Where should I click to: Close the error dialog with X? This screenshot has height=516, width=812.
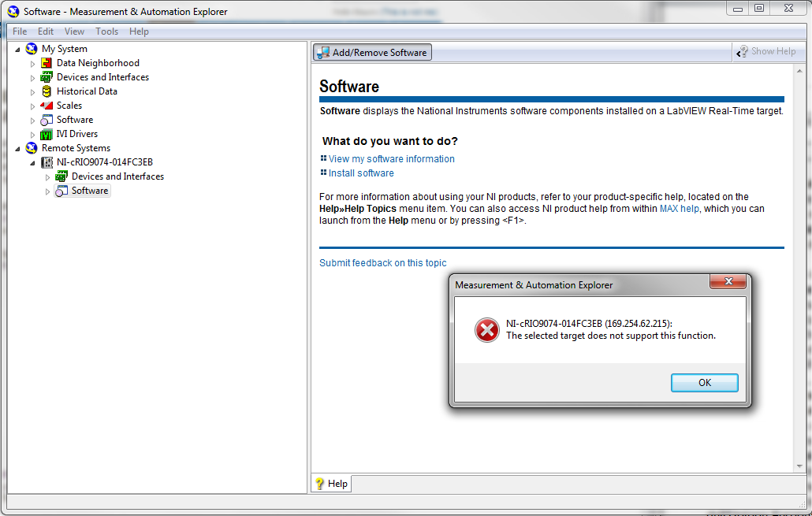[728, 281]
